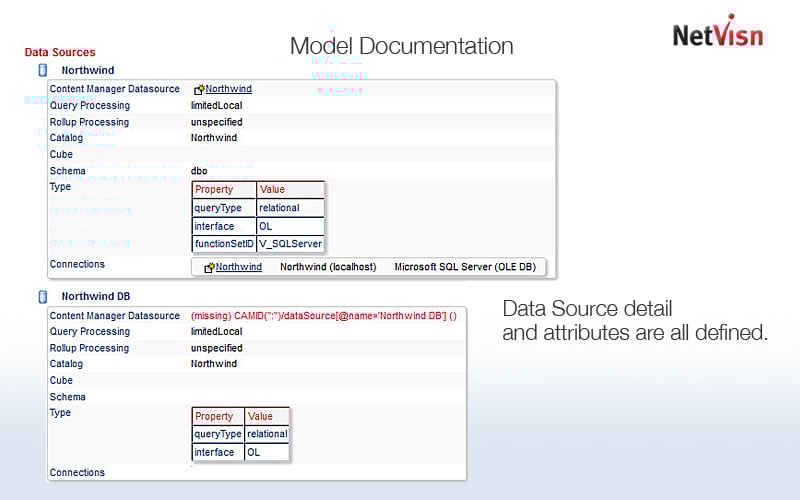Click Value header in Northwind DB type table

tap(267, 416)
